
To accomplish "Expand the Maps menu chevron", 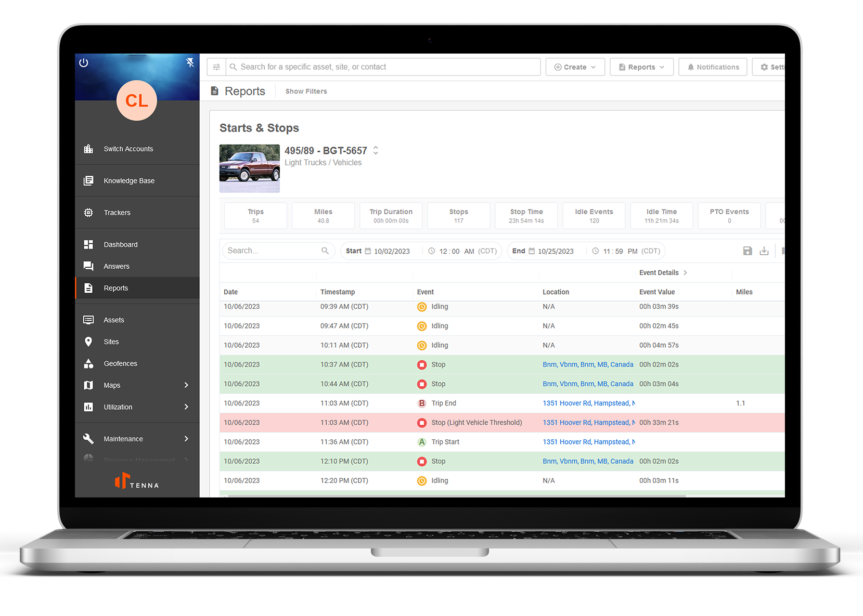I will [x=186, y=385].
